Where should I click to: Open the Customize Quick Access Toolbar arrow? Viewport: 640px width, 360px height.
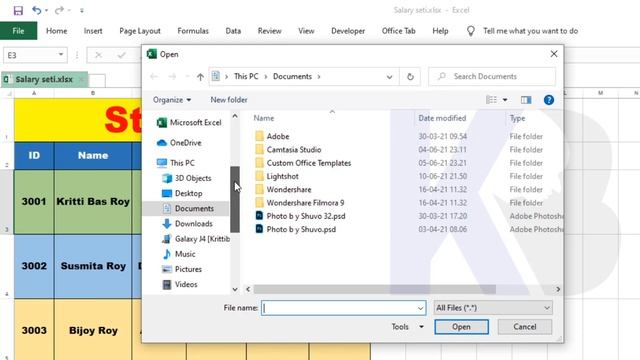(82, 11)
